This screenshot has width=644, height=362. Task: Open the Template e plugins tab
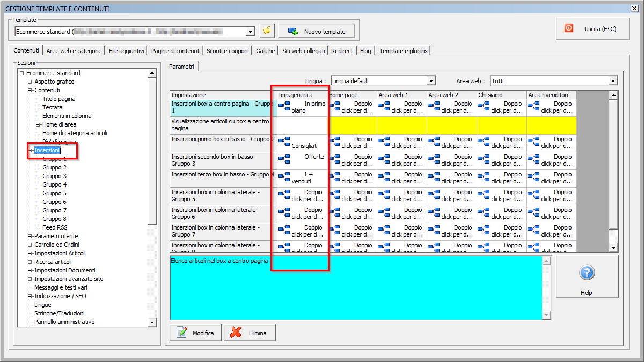point(403,51)
